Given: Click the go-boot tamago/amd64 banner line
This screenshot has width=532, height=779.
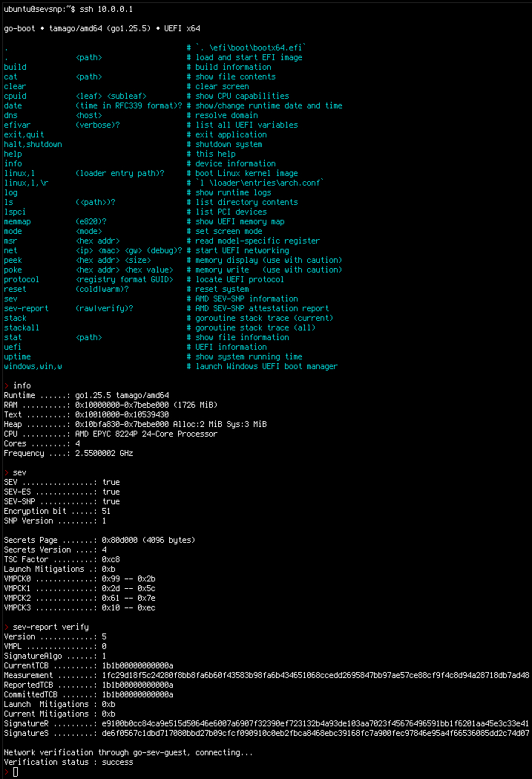Looking at the screenshot, I should point(102,28).
